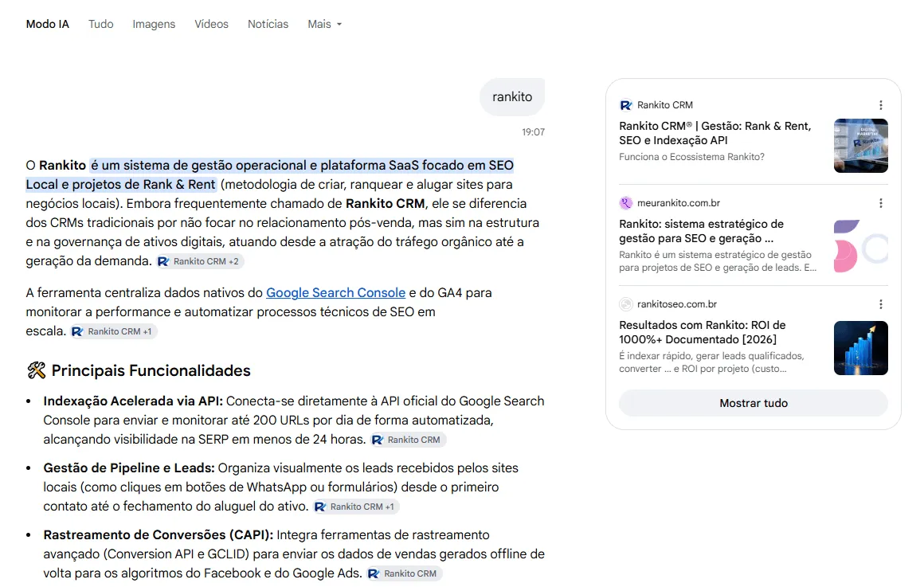The width and height of the screenshot is (924, 587).
Task: Open options menu for rankitoseo.com.br result
Action: click(x=881, y=304)
